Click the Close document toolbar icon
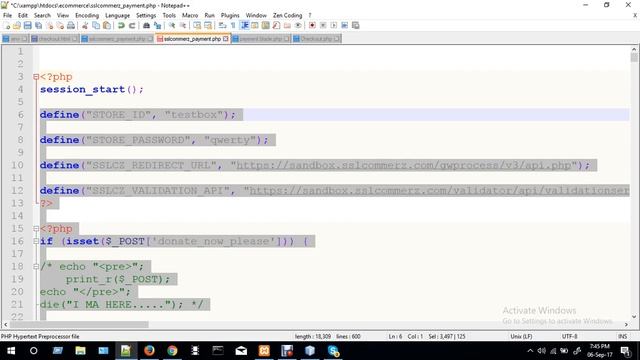This screenshot has width=640, height=360. click(49, 25)
